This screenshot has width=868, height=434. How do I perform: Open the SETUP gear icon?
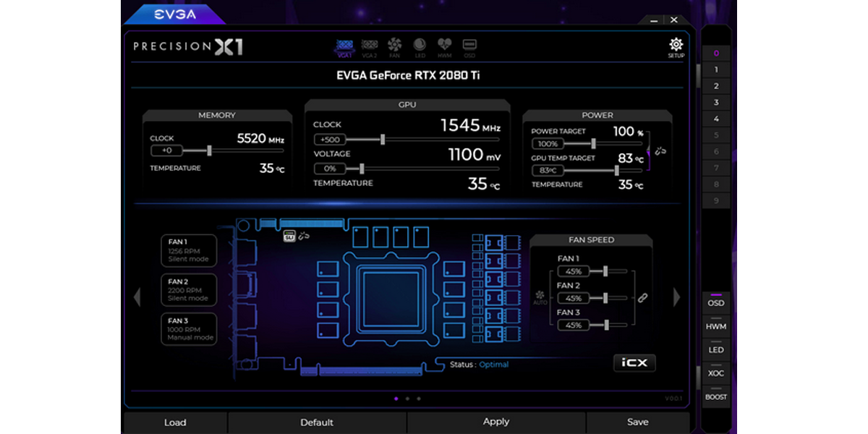676,48
